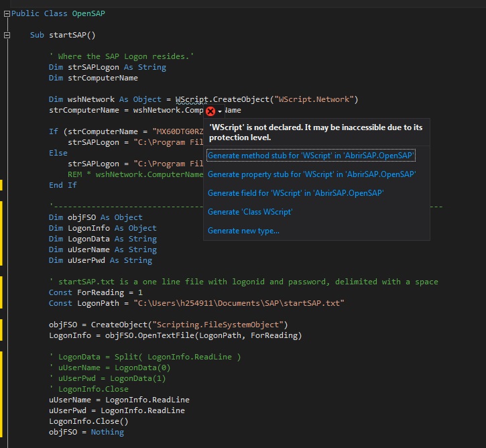Click the End If statement

click(62, 185)
